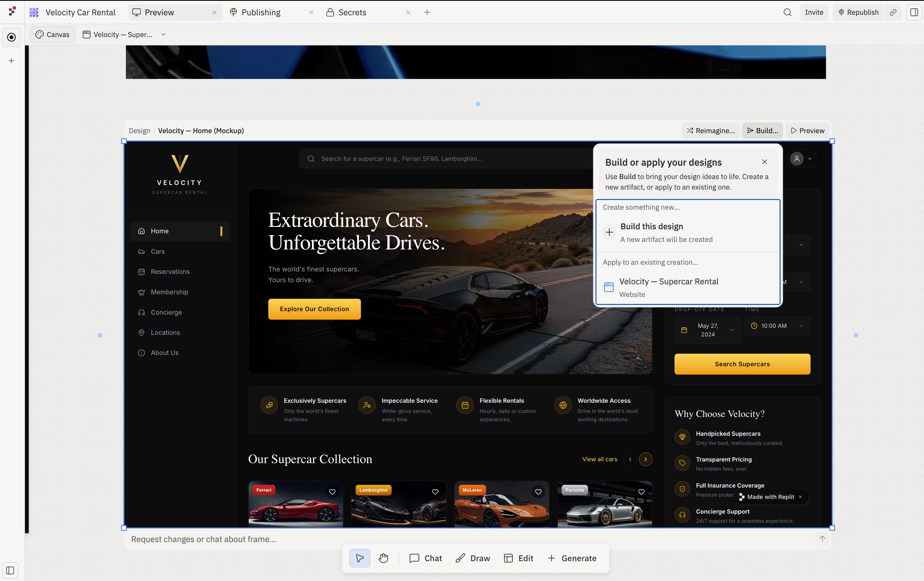Open the Build... menu button
The image size is (924, 581).
762,130
